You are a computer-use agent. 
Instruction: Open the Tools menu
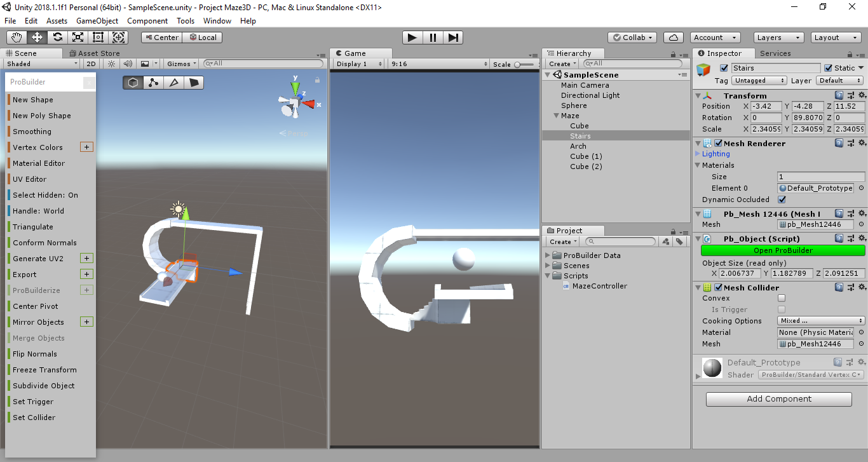pyautogui.click(x=186, y=21)
